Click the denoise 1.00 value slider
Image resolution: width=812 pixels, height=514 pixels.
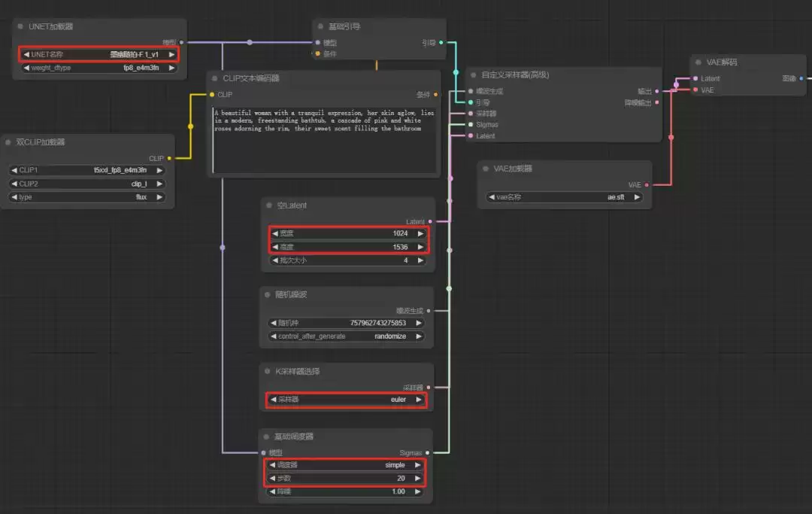(345, 491)
